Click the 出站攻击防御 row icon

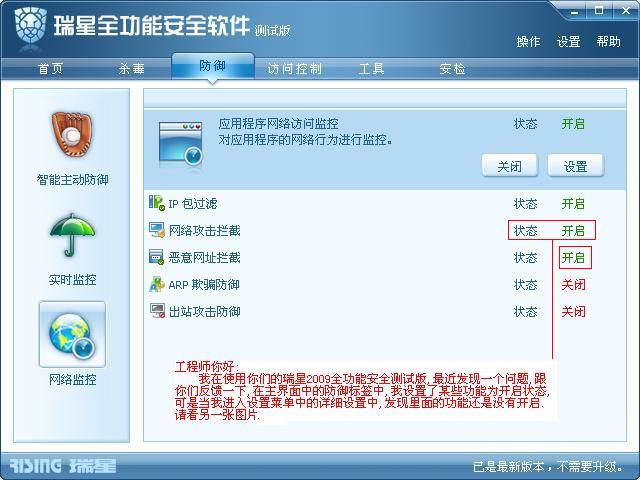(157, 311)
